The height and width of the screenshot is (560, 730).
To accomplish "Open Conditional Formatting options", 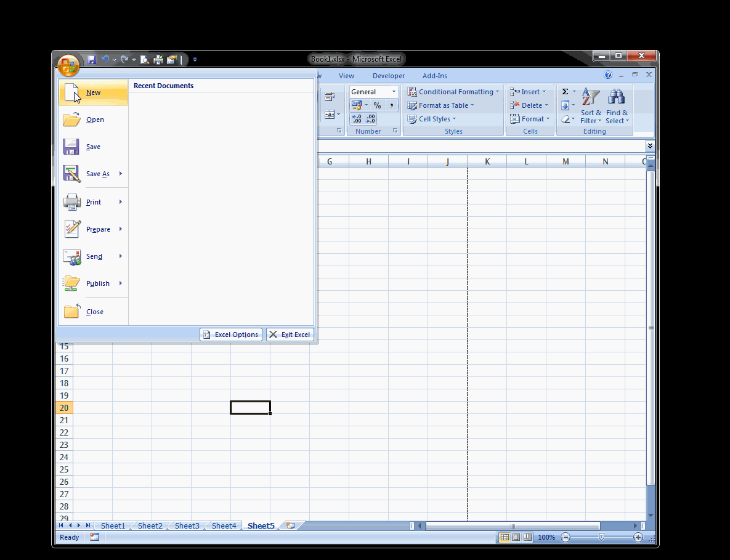I will [453, 91].
